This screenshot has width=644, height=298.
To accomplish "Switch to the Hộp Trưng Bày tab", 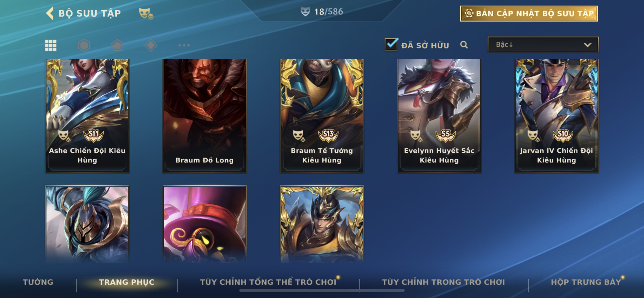I will pos(586,282).
